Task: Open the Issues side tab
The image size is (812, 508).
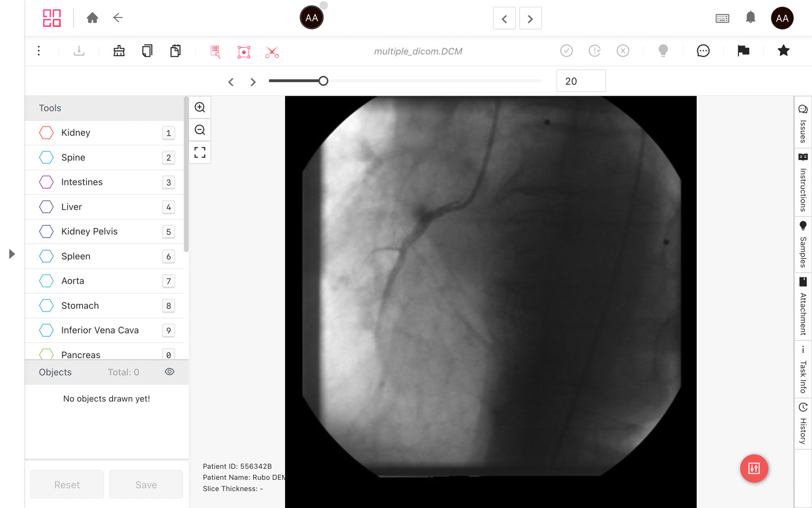Action: pos(803,123)
